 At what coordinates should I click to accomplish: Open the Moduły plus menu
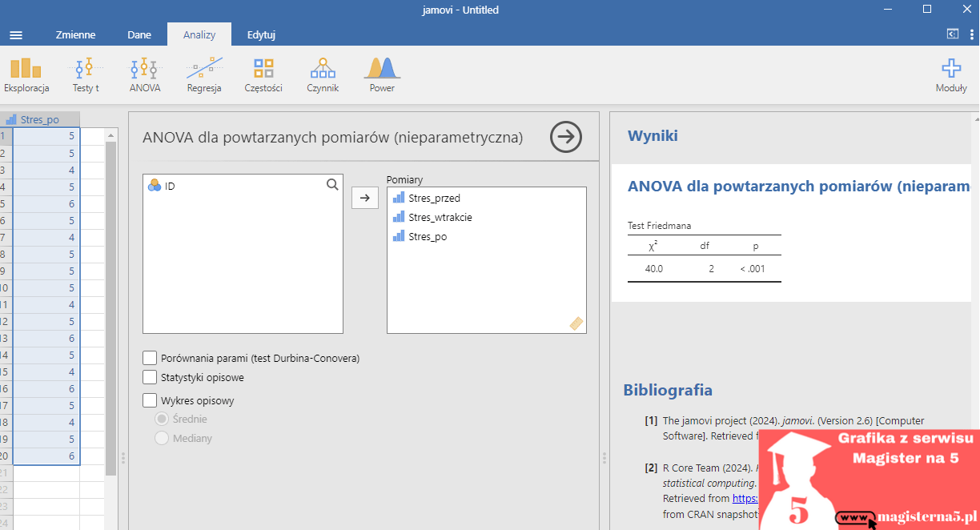951,74
